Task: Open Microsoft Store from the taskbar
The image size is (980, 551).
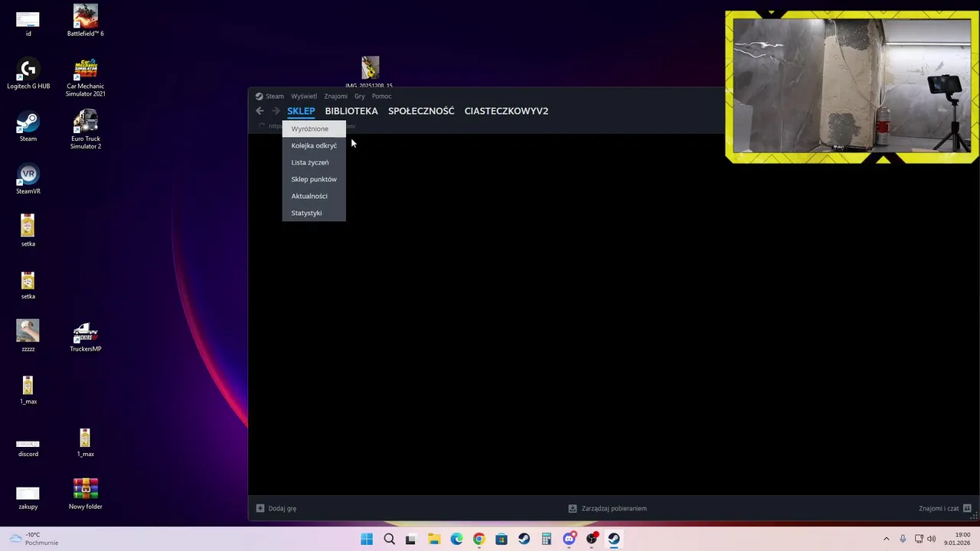Action: pos(501,539)
